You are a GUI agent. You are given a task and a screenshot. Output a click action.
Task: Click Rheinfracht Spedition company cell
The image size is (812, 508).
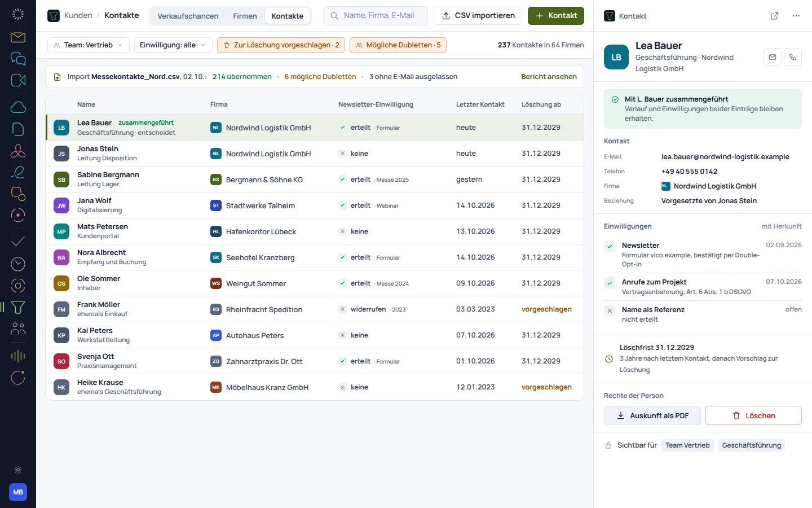click(x=257, y=309)
